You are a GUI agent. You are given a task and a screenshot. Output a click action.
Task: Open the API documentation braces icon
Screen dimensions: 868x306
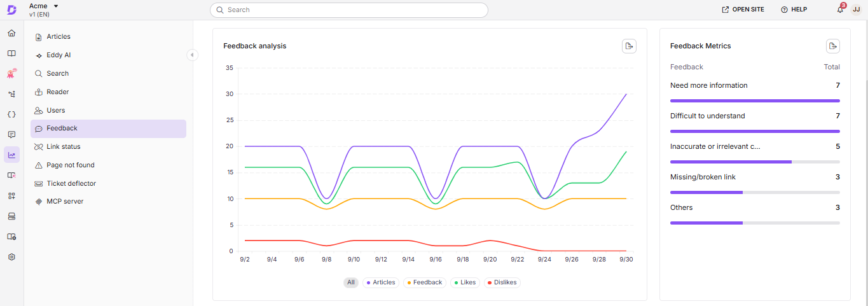coord(11,115)
